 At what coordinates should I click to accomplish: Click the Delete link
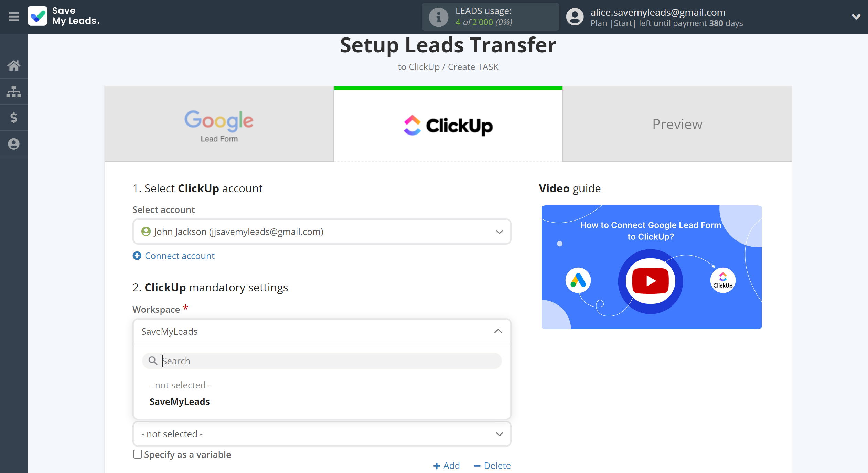coord(492,466)
